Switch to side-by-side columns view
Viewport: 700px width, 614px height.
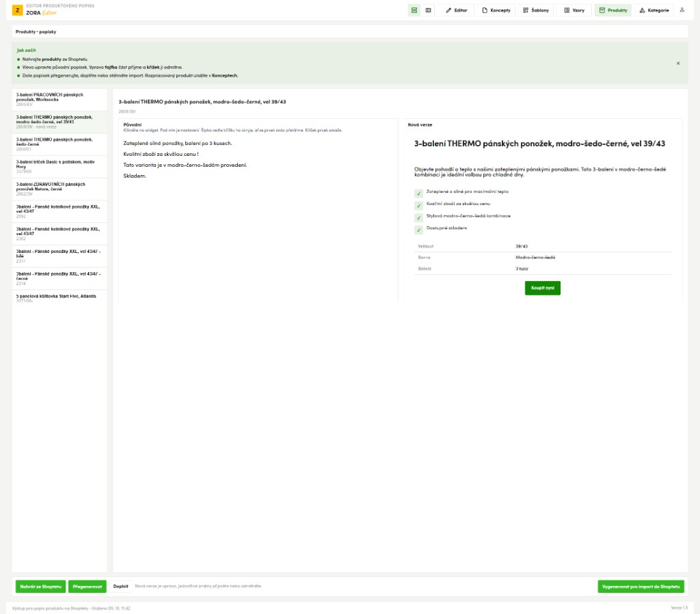[428, 10]
